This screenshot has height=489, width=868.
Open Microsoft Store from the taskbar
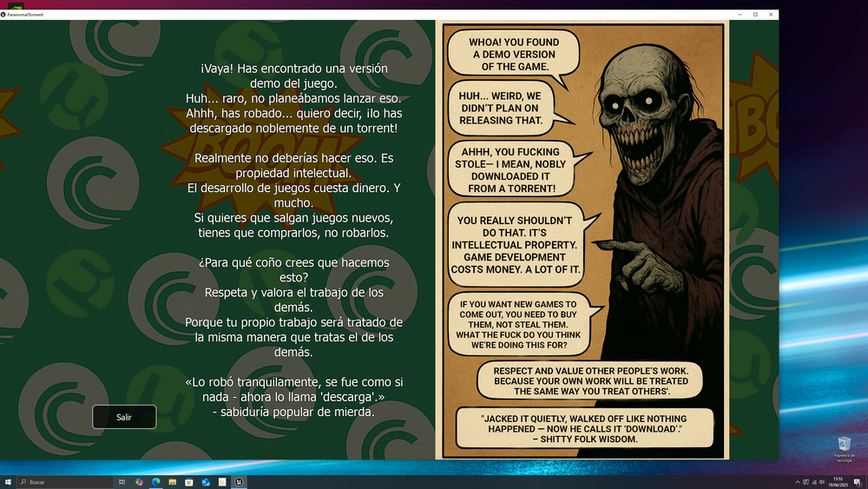(189, 481)
